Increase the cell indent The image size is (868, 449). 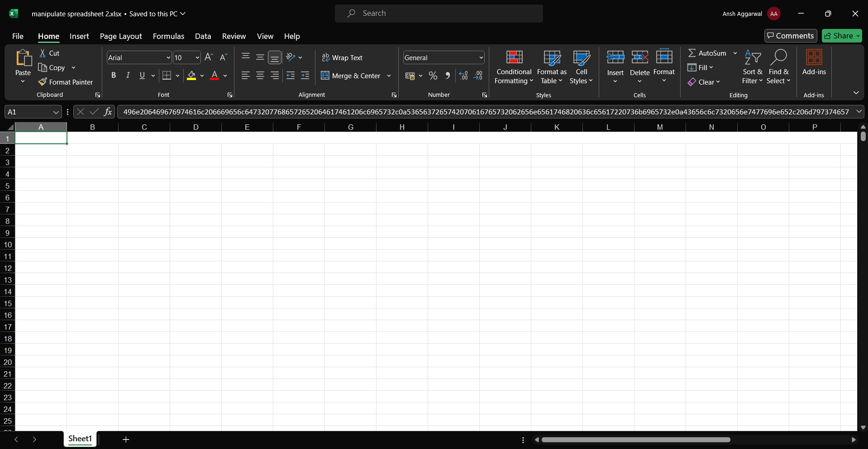click(305, 76)
